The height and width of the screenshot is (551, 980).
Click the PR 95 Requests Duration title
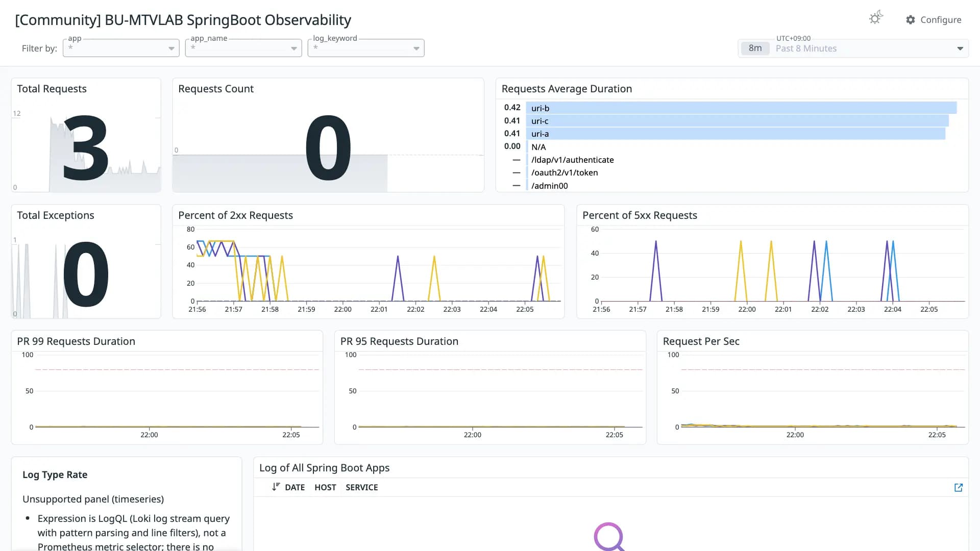pos(399,341)
